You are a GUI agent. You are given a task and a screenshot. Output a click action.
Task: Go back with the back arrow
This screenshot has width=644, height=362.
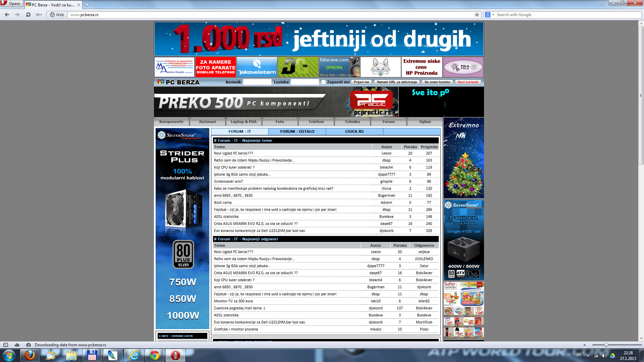(x=7, y=15)
